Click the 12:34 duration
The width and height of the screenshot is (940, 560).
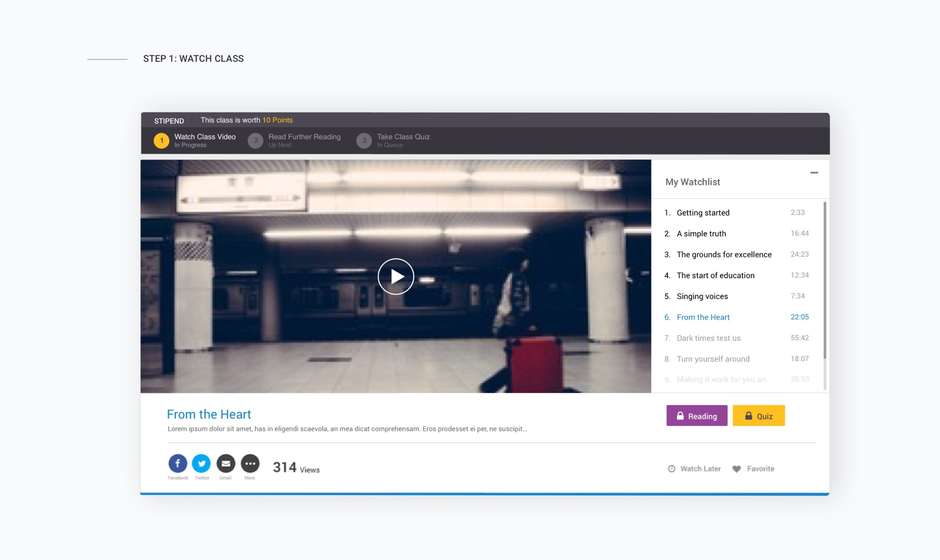(800, 275)
